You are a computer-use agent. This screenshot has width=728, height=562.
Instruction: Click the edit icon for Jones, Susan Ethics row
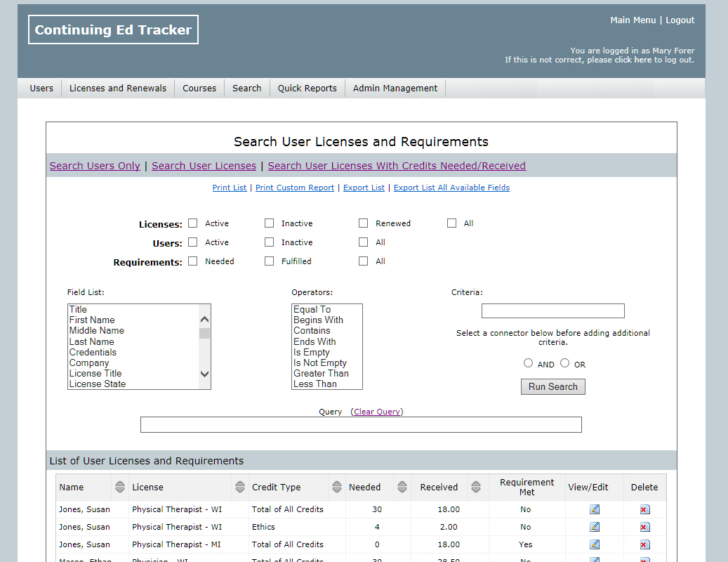[595, 527]
